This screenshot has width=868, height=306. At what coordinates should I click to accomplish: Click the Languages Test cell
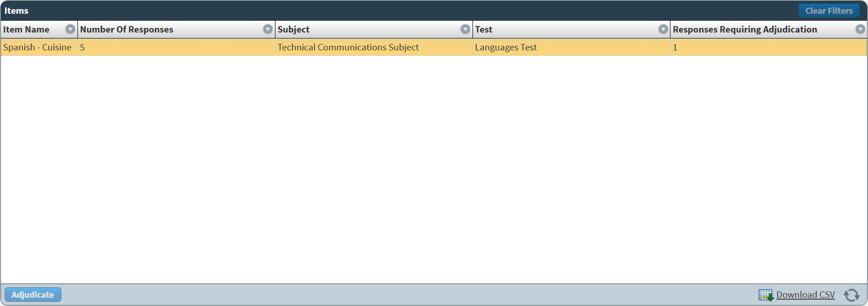pos(506,47)
